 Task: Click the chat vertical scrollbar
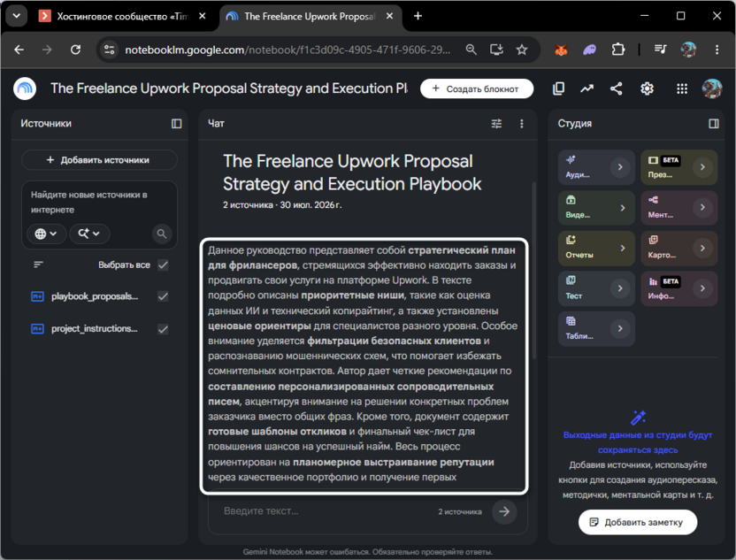533,271
